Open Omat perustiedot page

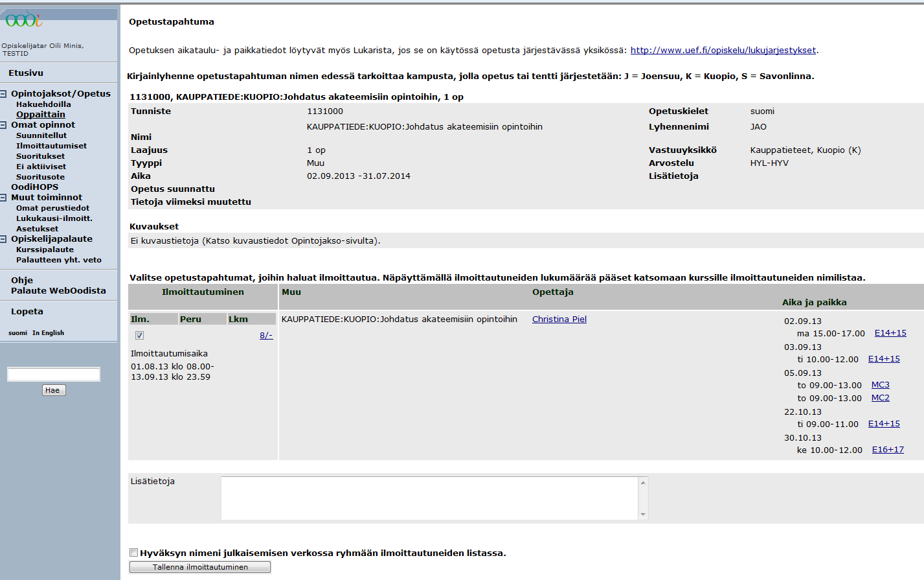click(52, 208)
